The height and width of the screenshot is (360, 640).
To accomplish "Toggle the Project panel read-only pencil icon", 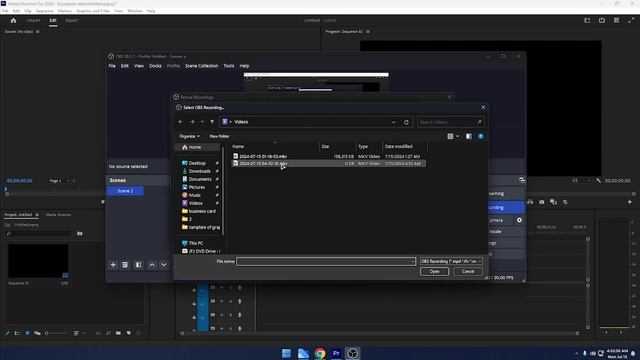I will pyautogui.click(x=7, y=333).
